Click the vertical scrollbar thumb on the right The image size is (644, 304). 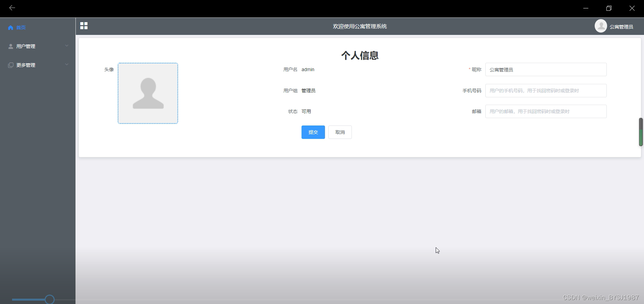click(641, 132)
